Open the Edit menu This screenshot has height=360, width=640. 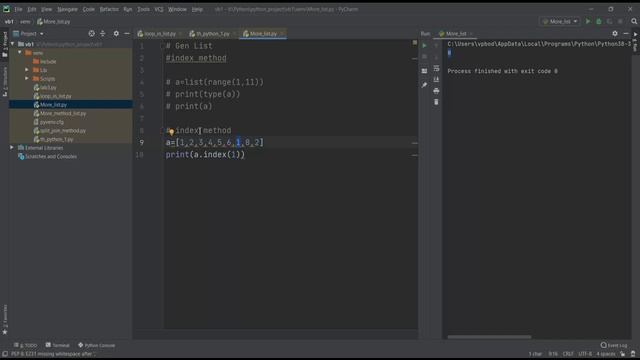[x=32, y=9]
